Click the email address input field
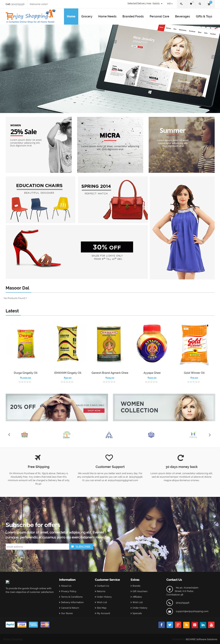Screen dimensions: 220x644 (37, 547)
